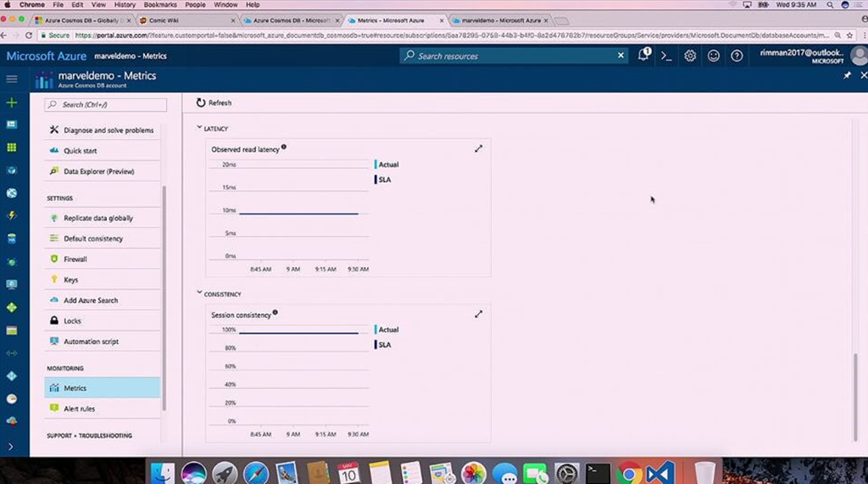Open the Chrome Bookmarks menu
The width and height of the screenshot is (868, 484).
click(160, 4)
